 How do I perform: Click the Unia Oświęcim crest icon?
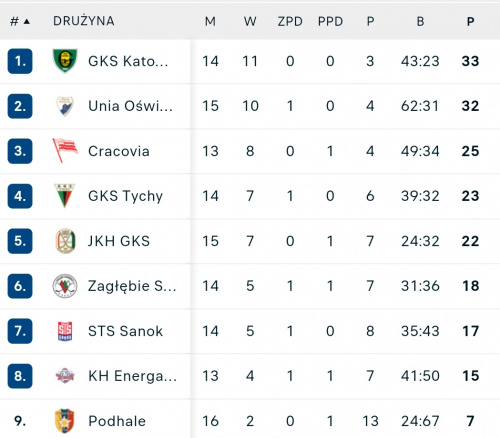tap(65, 106)
